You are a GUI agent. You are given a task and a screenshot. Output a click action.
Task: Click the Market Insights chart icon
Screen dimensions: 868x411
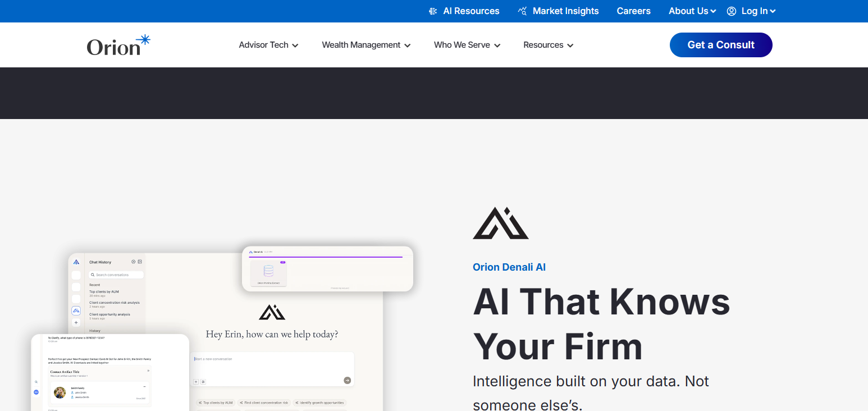click(523, 11)
